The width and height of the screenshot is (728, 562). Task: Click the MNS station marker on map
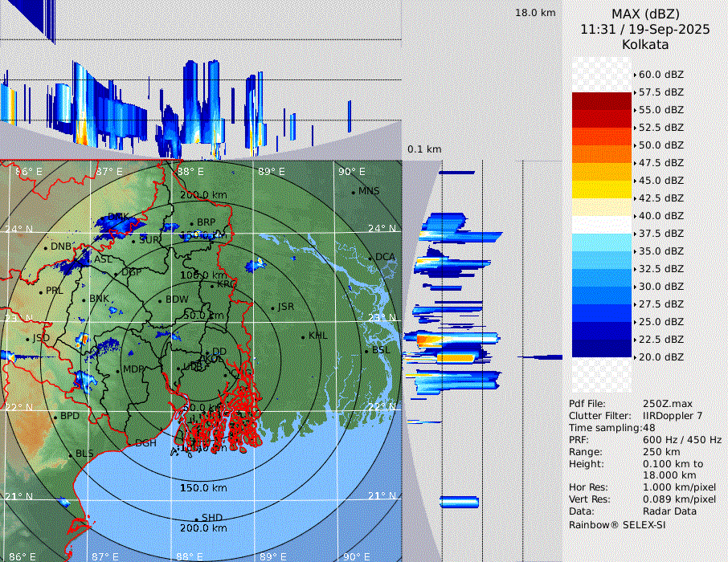[x=353, y=192]
